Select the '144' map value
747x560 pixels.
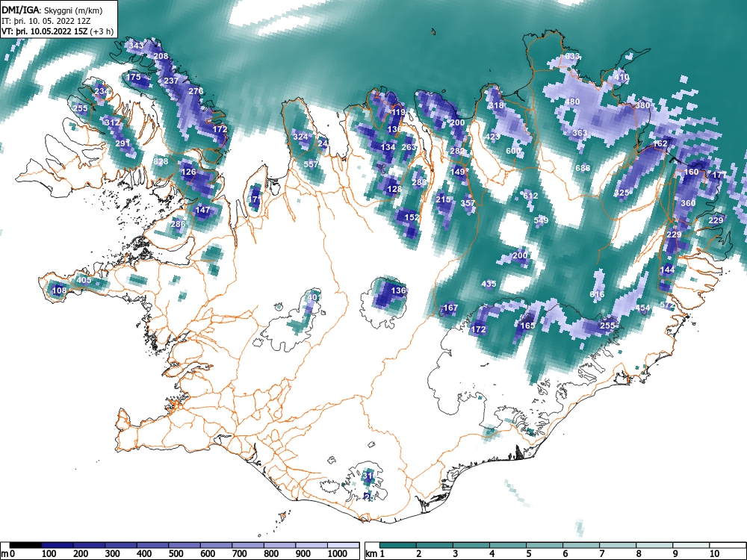(667, 270)
